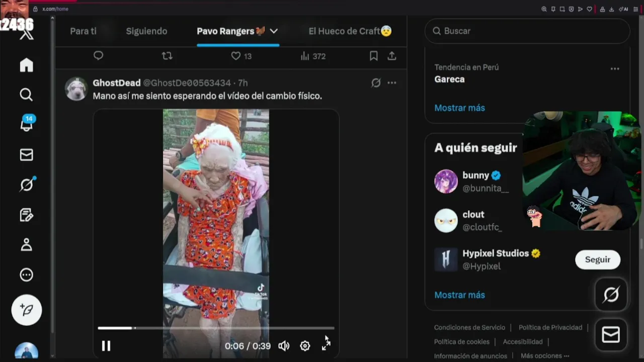Screen dimensions: 644x362
Task: Open browser ad blocker shield icon
Action: click(x=571, y=9)
